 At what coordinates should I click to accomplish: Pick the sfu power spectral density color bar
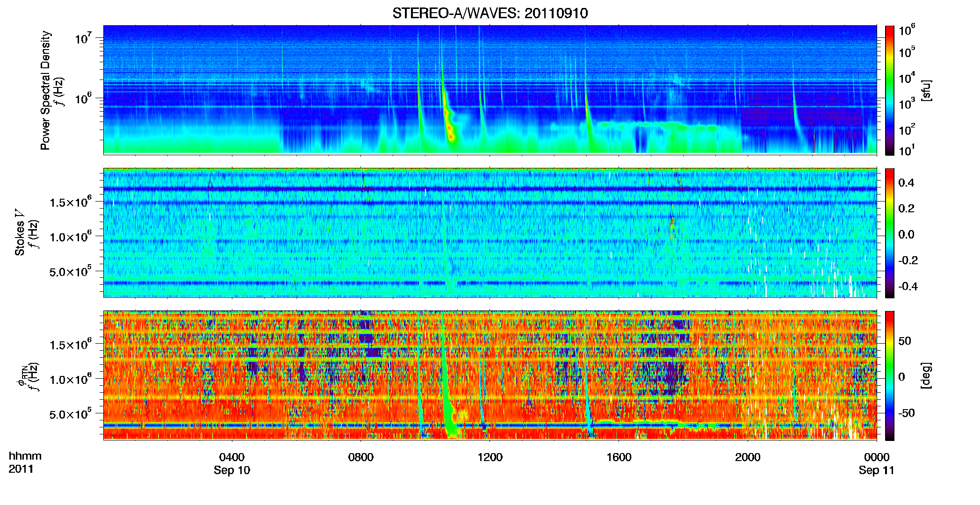point(890,90)
